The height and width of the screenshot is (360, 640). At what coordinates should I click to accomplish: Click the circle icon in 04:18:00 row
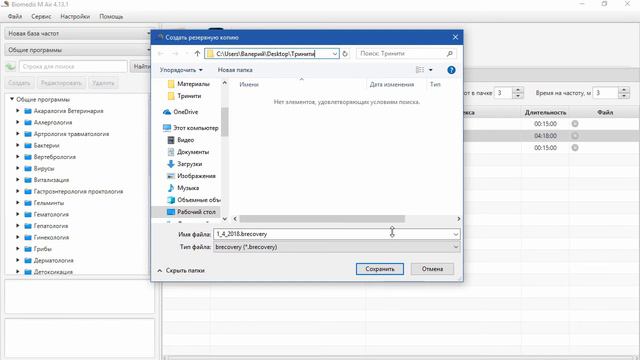click(x=575, y=136)
